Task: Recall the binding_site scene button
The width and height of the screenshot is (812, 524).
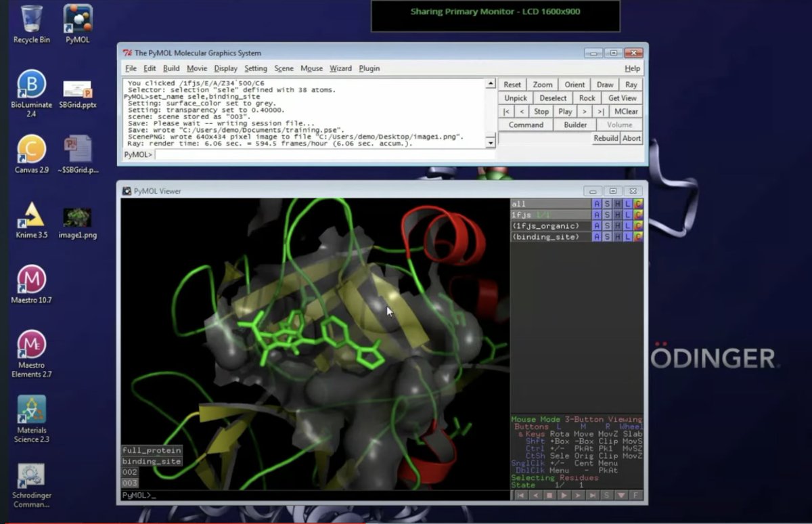Action: pyautogui.click(x=152, y=461)
